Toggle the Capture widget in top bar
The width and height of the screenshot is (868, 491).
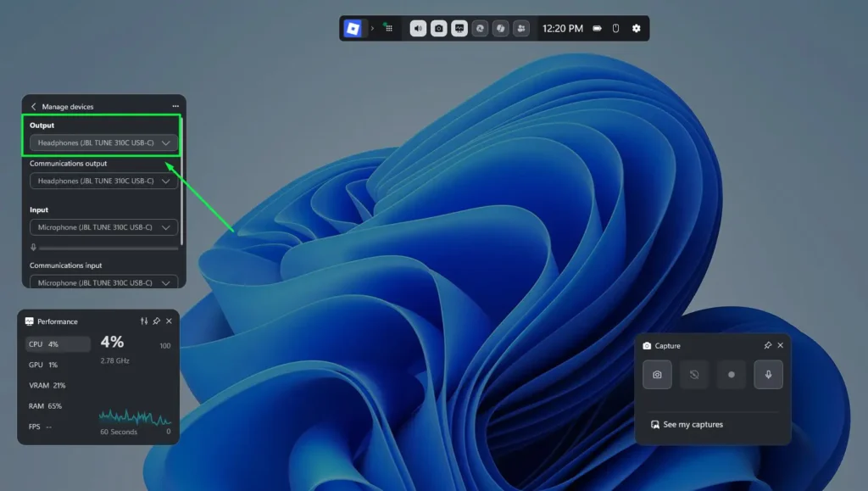tap(438, 28)
